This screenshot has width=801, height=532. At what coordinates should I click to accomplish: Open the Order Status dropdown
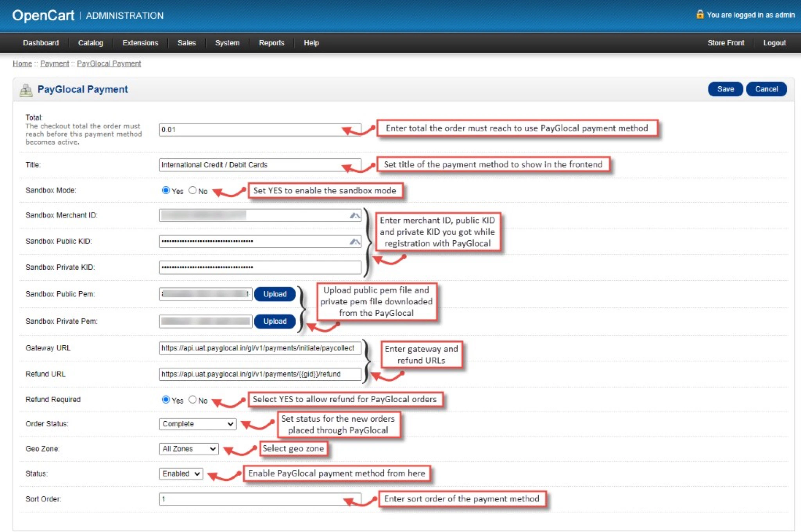click(x=198, y=424)
